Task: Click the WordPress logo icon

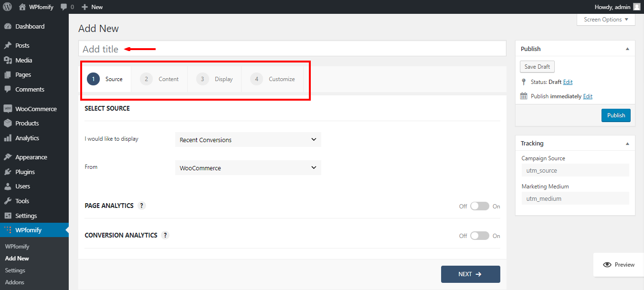Action: [7, 7]
